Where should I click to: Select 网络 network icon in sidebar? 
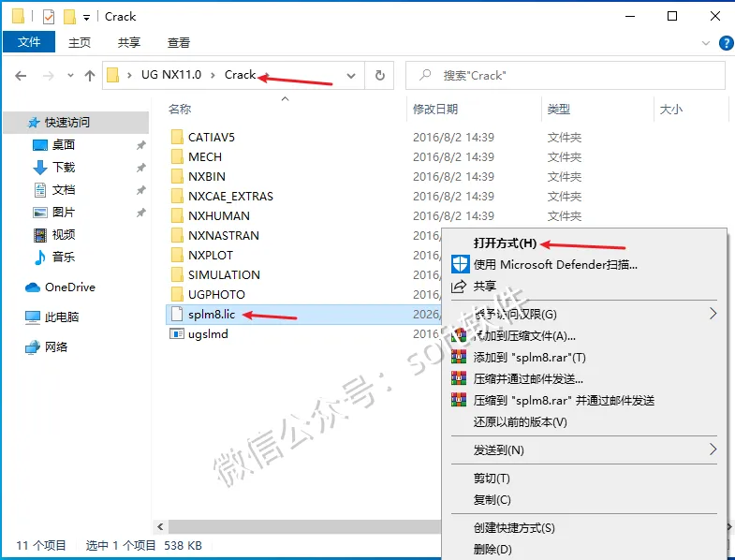pos(33,347)
